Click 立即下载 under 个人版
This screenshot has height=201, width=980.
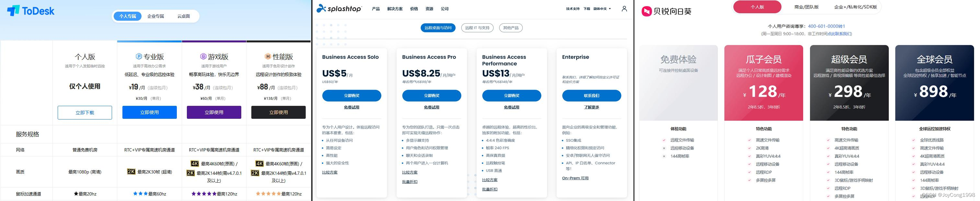click(85, 112)
